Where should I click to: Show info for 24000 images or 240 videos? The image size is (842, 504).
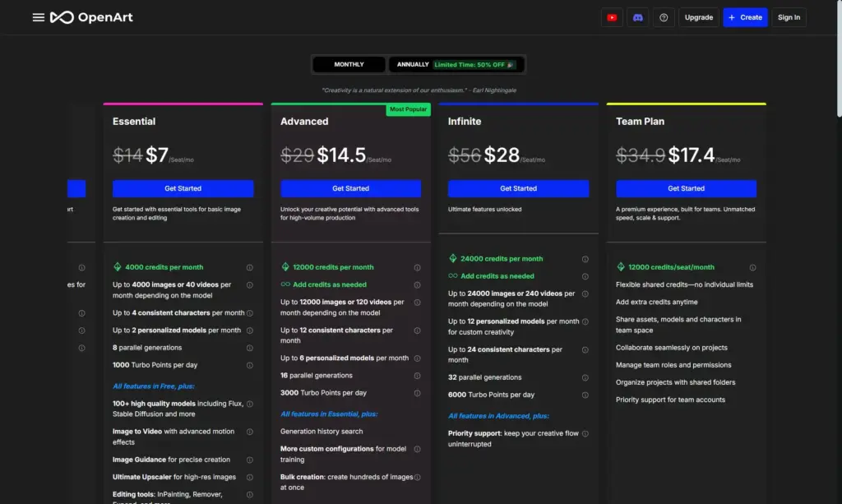point(585,294)
